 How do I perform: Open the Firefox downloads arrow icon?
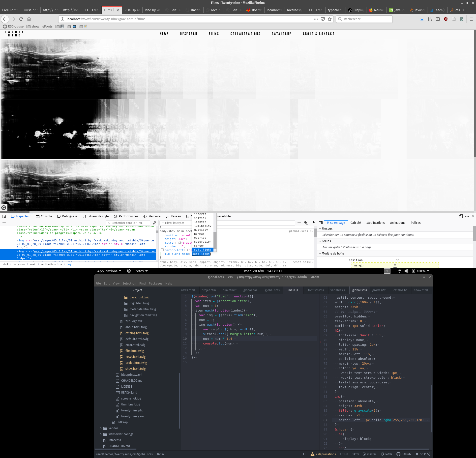pos(422,19)
